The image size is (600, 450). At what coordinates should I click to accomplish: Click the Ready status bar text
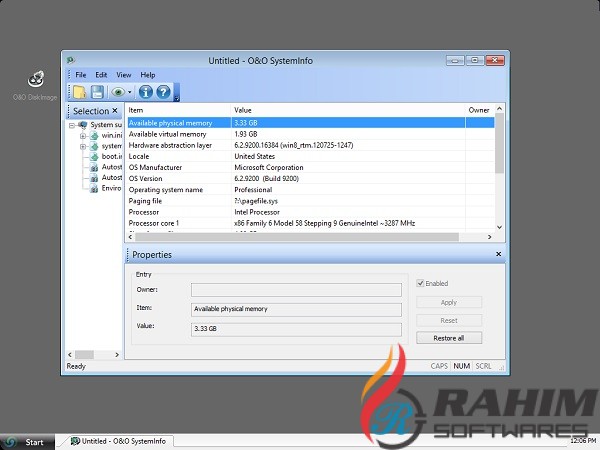coord(76,366)
